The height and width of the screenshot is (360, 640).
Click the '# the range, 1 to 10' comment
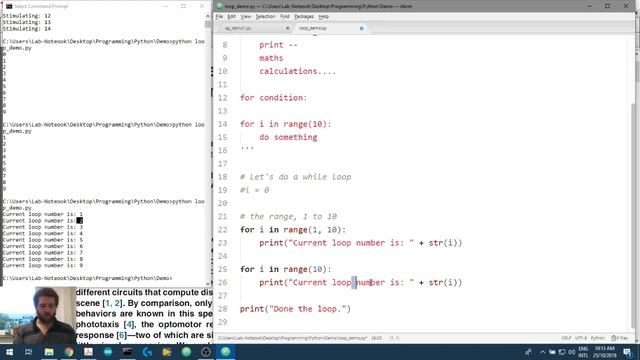tap(288, 216)
